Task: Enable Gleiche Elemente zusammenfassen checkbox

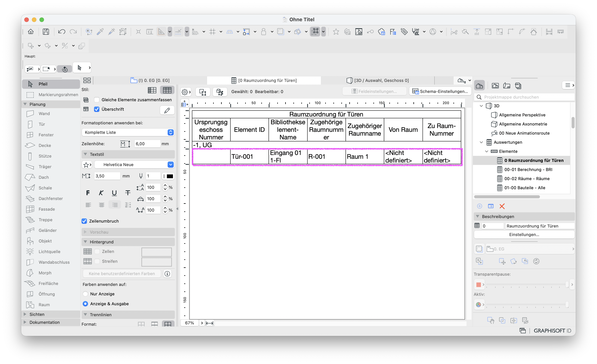Action: tap(97, 100)
